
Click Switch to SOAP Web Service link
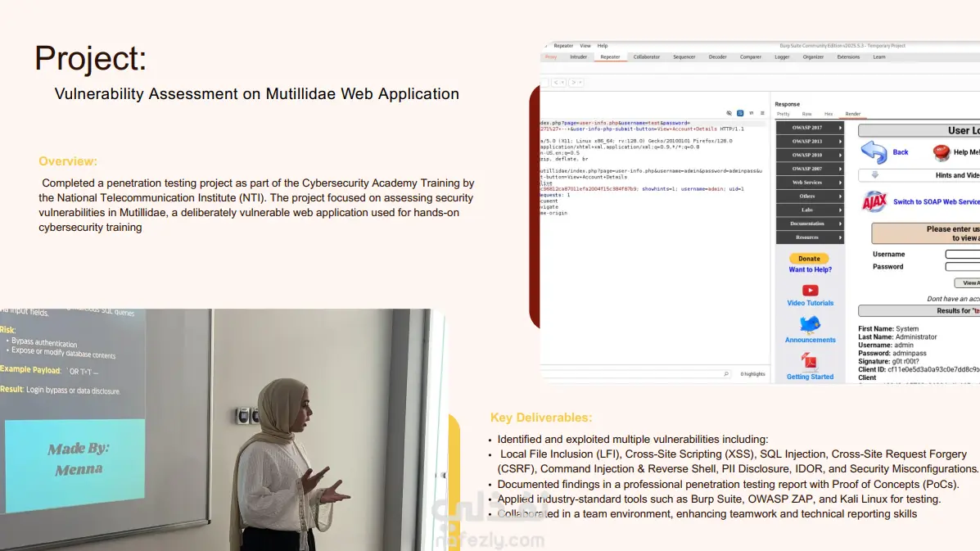(x=937, y=201)
